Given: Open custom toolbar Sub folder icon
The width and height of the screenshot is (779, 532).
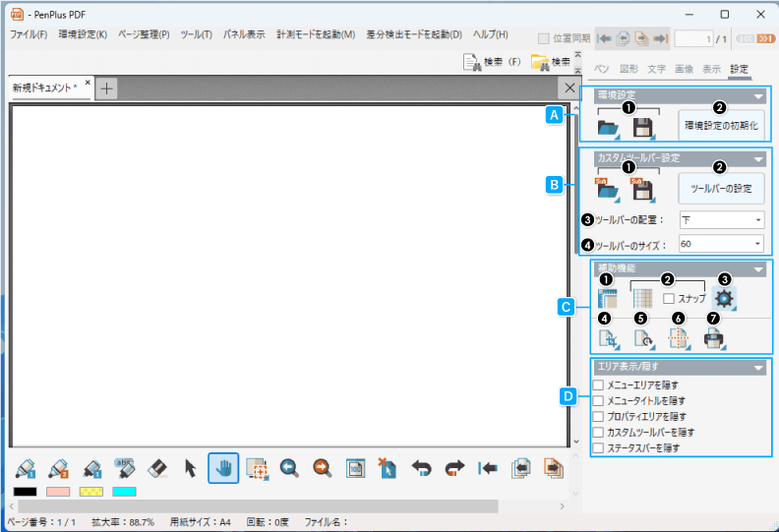Looking at the screenshot, I should (608, 190).
